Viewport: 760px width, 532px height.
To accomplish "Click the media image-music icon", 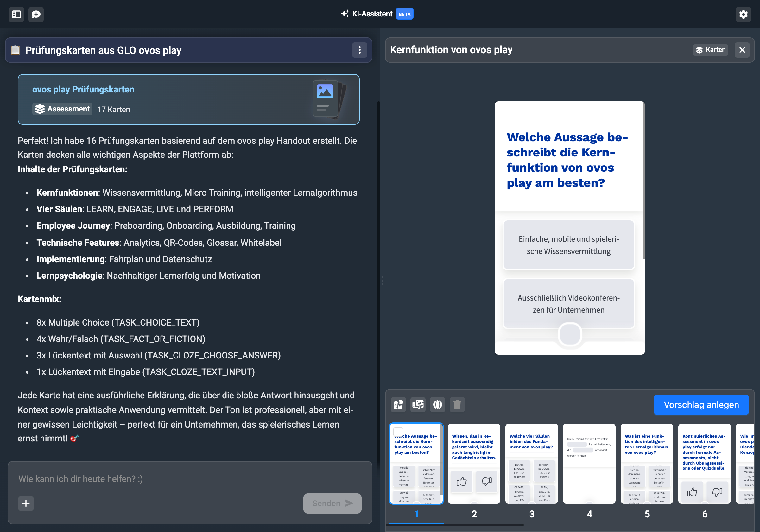I will pos(418,404).
